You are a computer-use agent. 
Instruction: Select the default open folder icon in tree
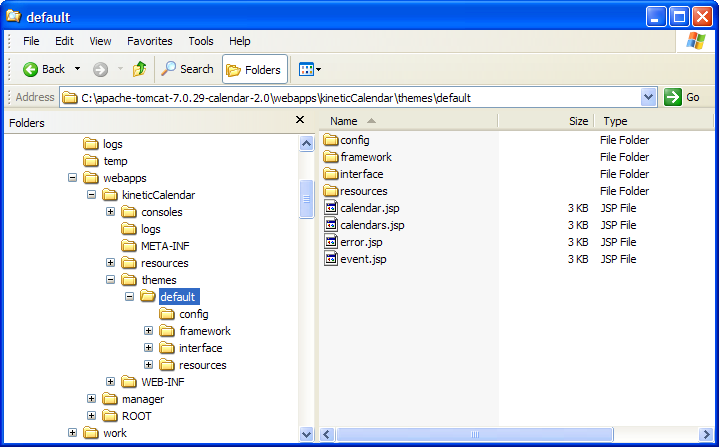(x=148, y=296)
